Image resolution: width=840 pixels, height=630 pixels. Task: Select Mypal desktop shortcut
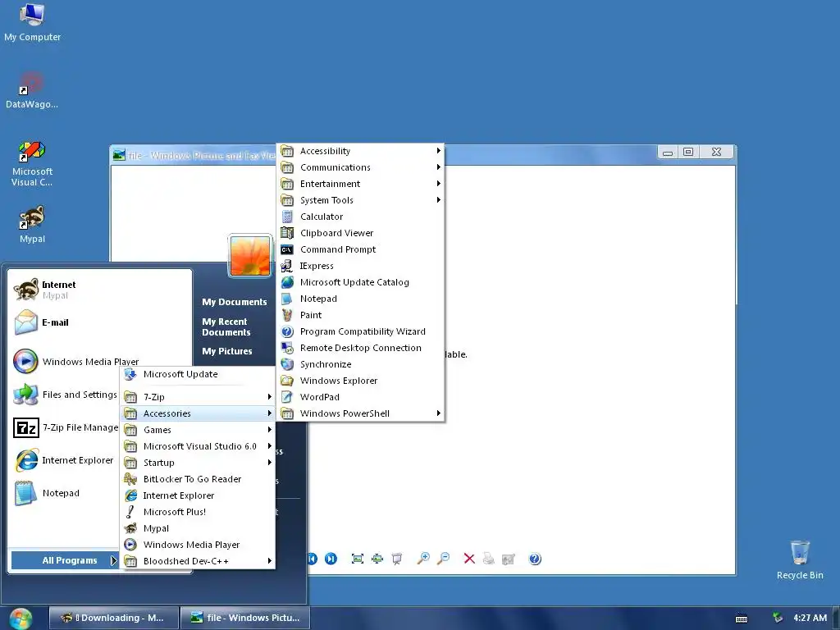tap(32, 225)
